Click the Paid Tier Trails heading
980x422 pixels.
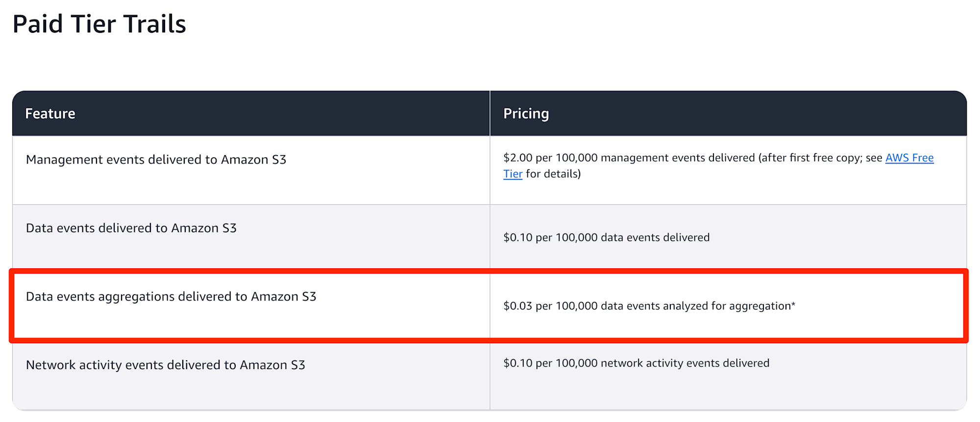[x=99, y=24]
